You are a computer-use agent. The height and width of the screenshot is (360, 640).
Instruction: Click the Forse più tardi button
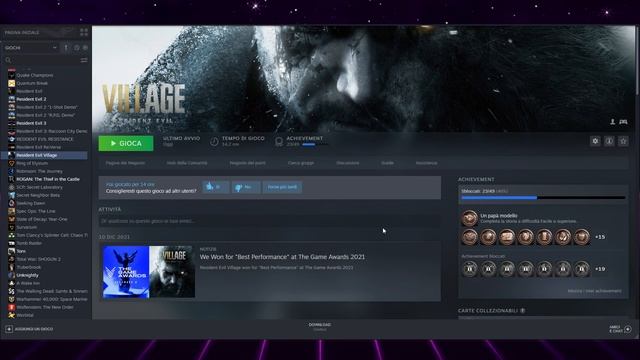[282, 187]
